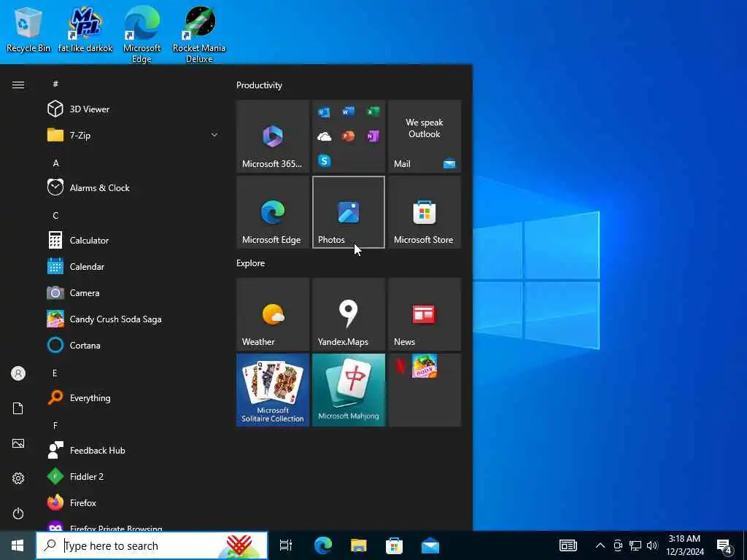Focus the Type here to search box

pyautogui.click(x=152, y=545)
